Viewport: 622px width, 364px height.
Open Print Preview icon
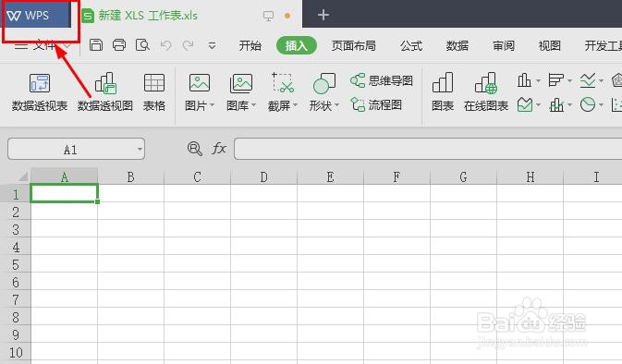(x=142, y=45)
